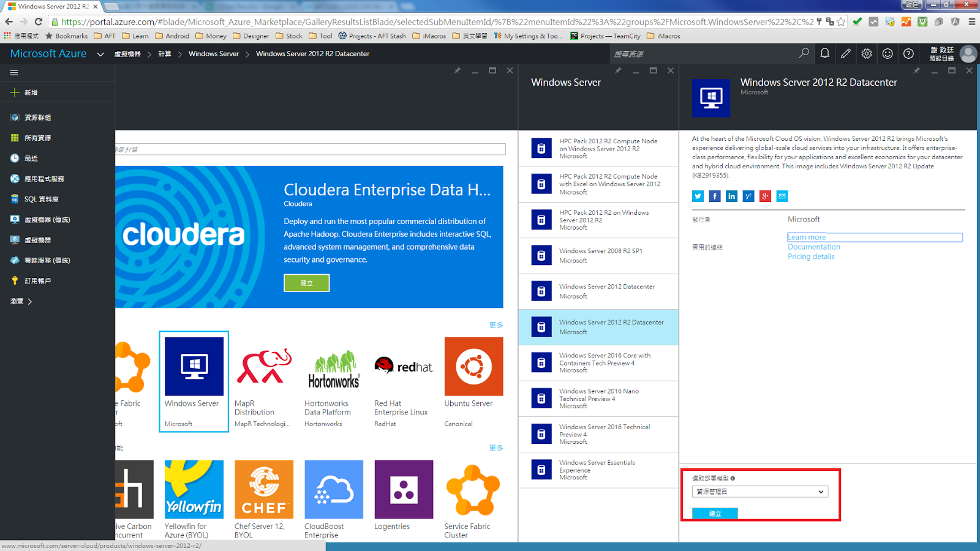Viewport: 980px width, 551px height.
Task: Click the green 建立 button on Cloudera banner
Action: tap(307, 283)
